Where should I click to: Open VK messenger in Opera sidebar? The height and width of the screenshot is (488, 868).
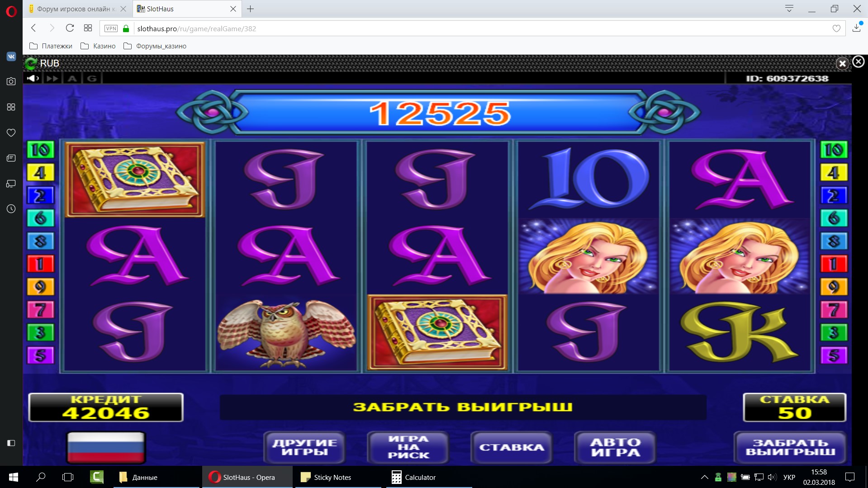click(x=11, y=57)
